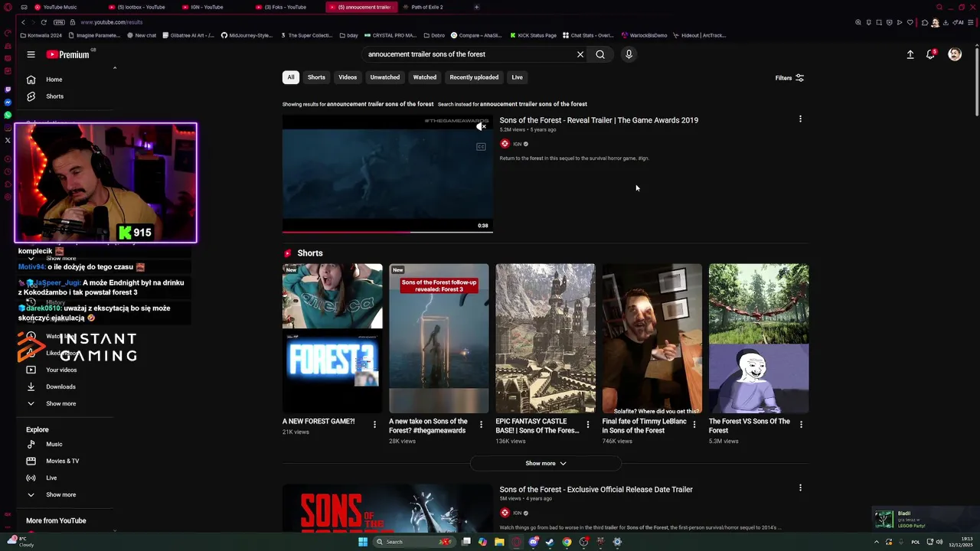Reload the page with the browser refresh icon
This screenshot has width=980, height=551.
tap(44, 22)
